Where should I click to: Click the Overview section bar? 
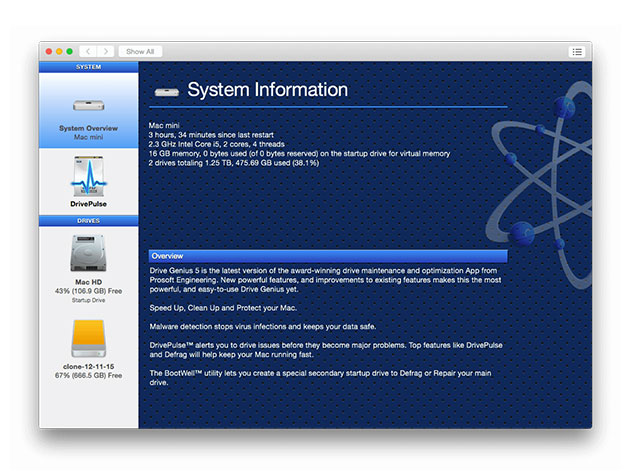click(328, 256)
